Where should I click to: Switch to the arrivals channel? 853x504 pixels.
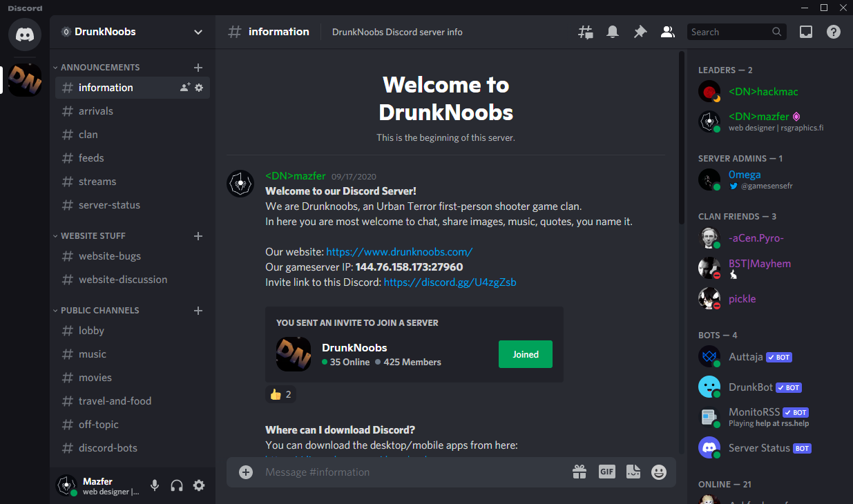click(95, 111)
